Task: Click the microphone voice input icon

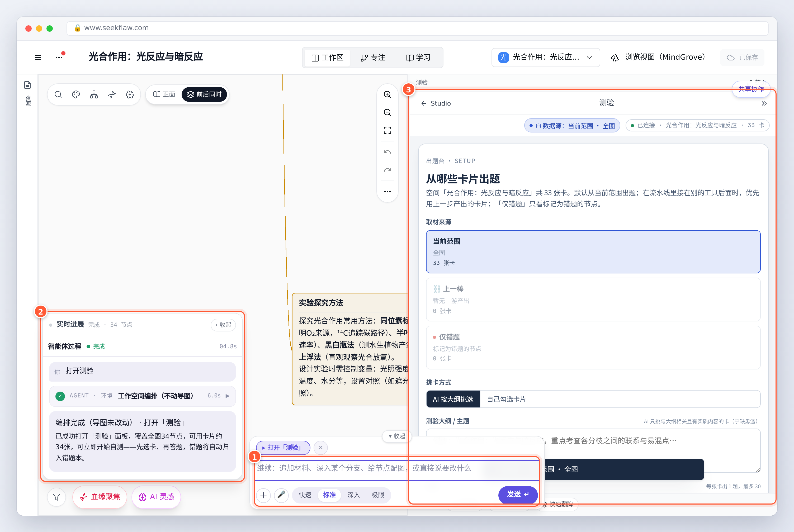Action: [281, 495]
